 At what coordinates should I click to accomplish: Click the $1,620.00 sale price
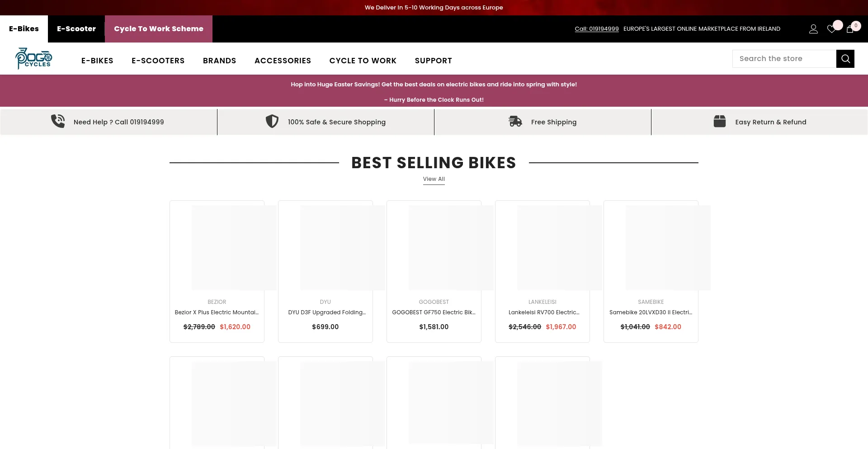[x=235, y=327]
